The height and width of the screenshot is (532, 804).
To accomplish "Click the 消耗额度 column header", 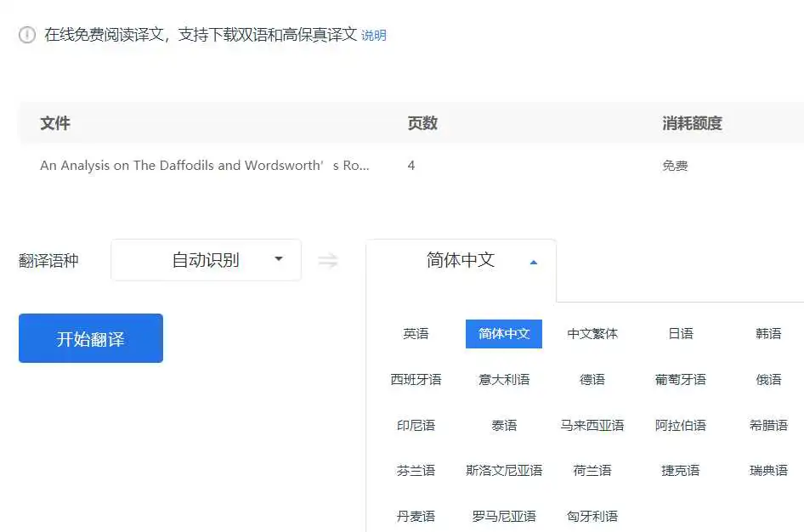I will [692, 123].
